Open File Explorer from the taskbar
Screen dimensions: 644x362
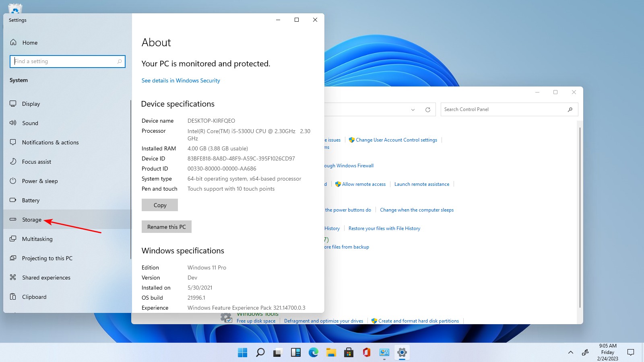[x=331, y=352]
